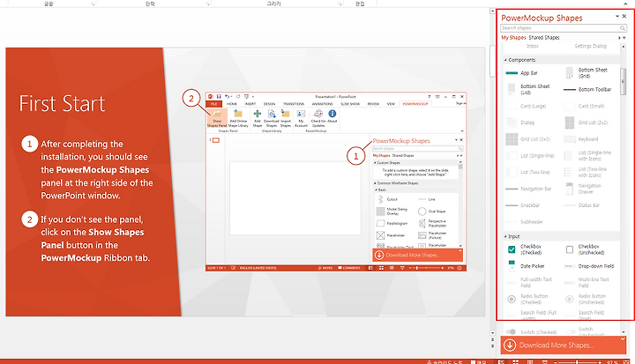Open the My Shapes tab
This screenshot has height=364, width=635.
(x=513, y=38)
